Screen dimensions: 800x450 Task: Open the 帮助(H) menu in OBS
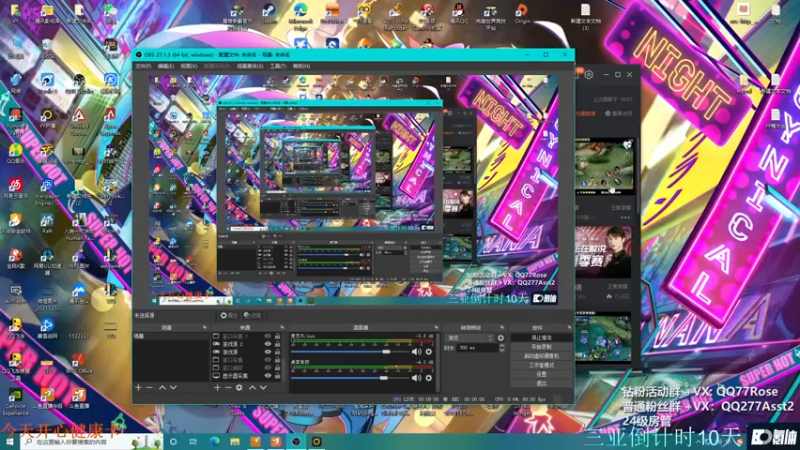tap(302, 66)
